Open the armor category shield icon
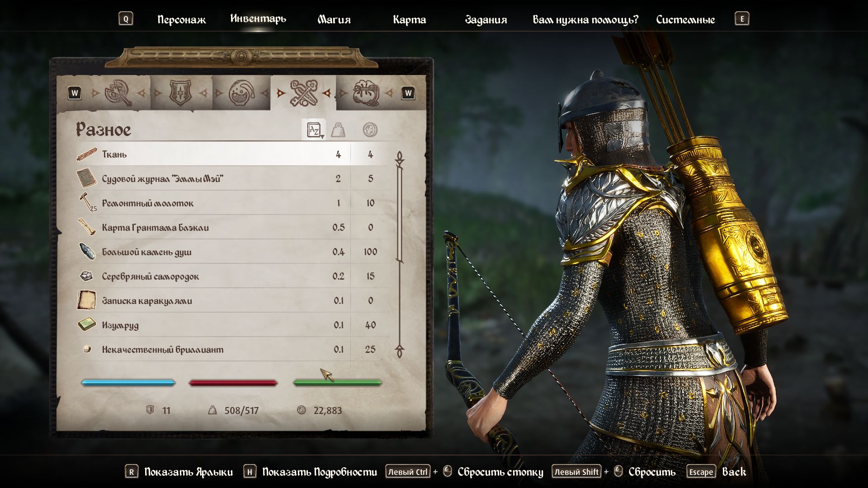 coord(180,93)
